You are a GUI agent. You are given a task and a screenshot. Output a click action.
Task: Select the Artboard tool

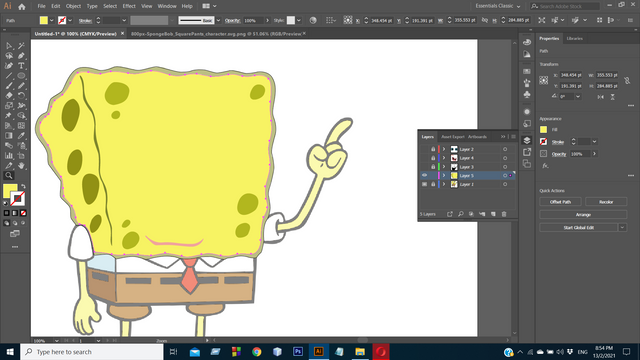point(21,156)
